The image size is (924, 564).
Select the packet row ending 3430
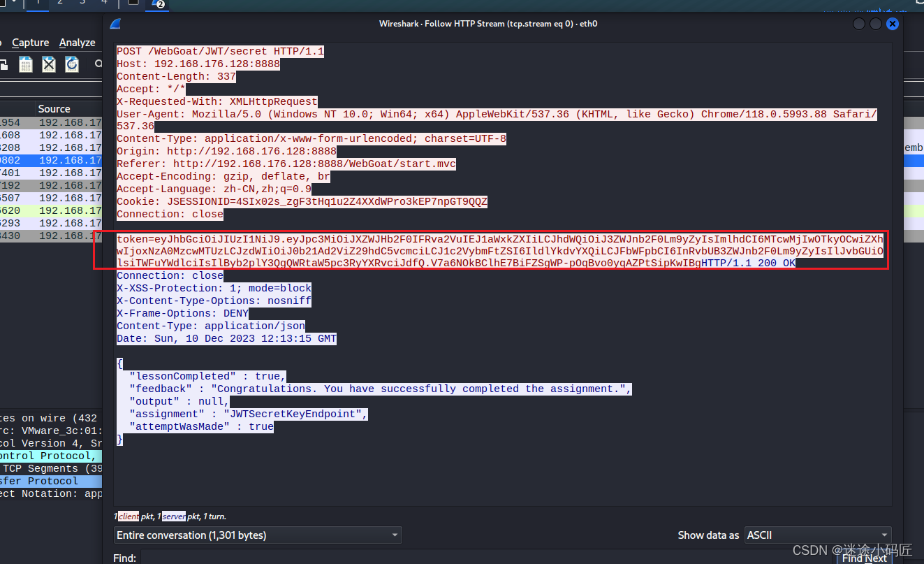[x=51, y=236]
